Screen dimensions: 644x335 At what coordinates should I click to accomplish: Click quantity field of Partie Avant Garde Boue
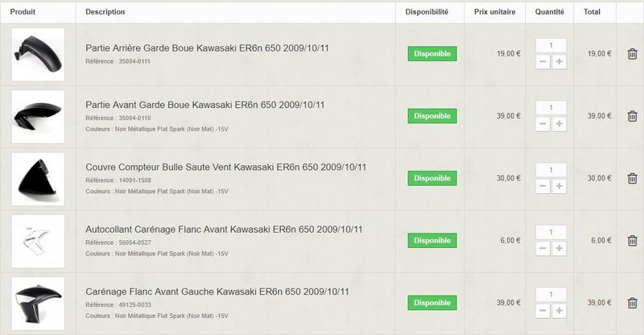(551, 108)
